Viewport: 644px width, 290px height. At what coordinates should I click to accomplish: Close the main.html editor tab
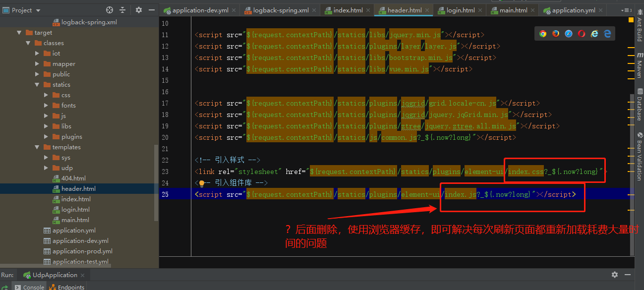point(533,10)
